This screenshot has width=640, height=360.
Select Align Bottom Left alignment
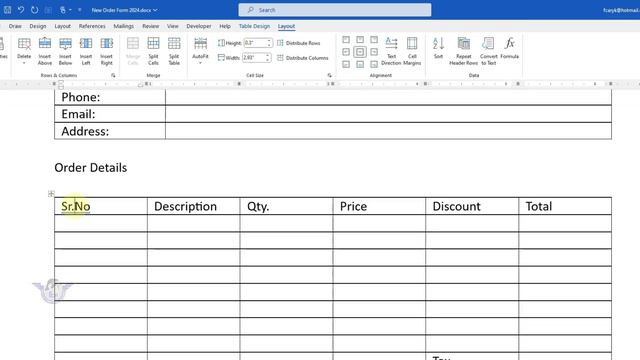point(346,64)
